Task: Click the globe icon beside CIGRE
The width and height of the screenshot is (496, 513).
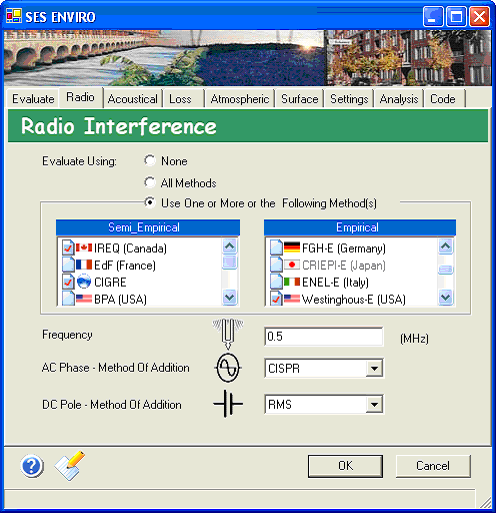Action: (x=84, y=282)
